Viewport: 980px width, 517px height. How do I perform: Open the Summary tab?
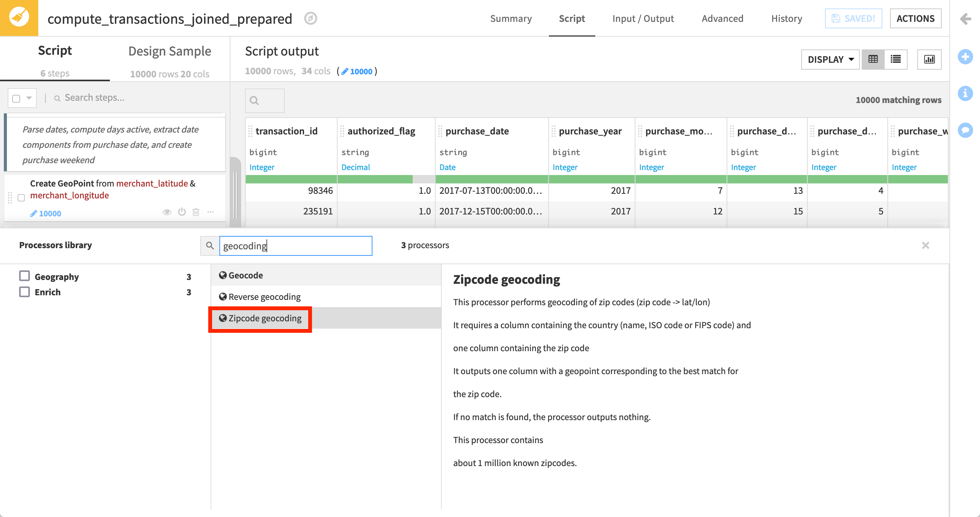click(x=511, y=18)
